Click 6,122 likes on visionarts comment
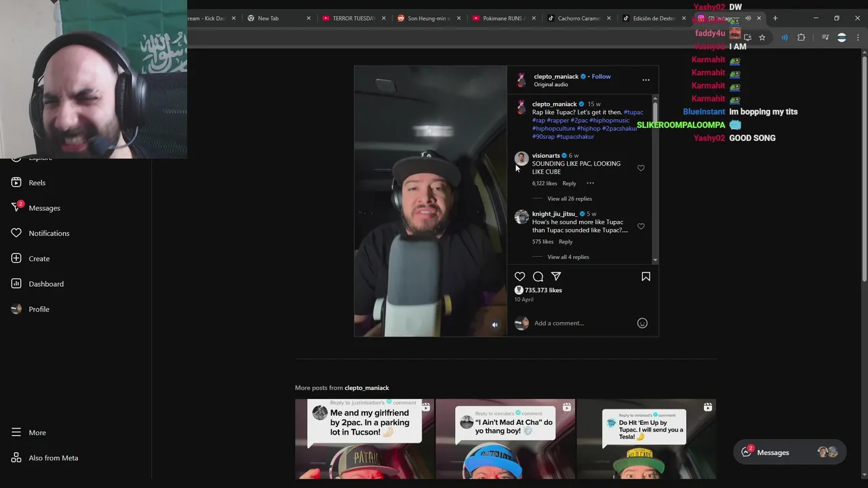Screen dimensions: 868x488 (x=545, y=183)
